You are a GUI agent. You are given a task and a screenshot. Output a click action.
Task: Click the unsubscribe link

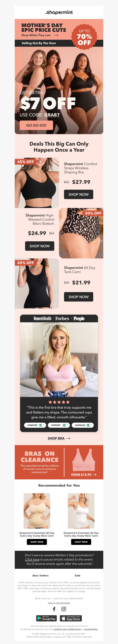click(x=91, y=629)
